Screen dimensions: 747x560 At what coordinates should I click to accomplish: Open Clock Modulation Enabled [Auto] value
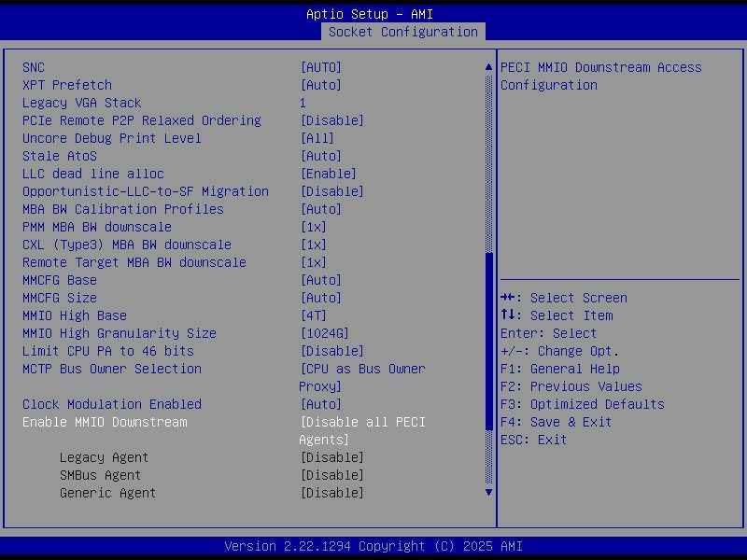pyautogui.click(x=321, y=404)
